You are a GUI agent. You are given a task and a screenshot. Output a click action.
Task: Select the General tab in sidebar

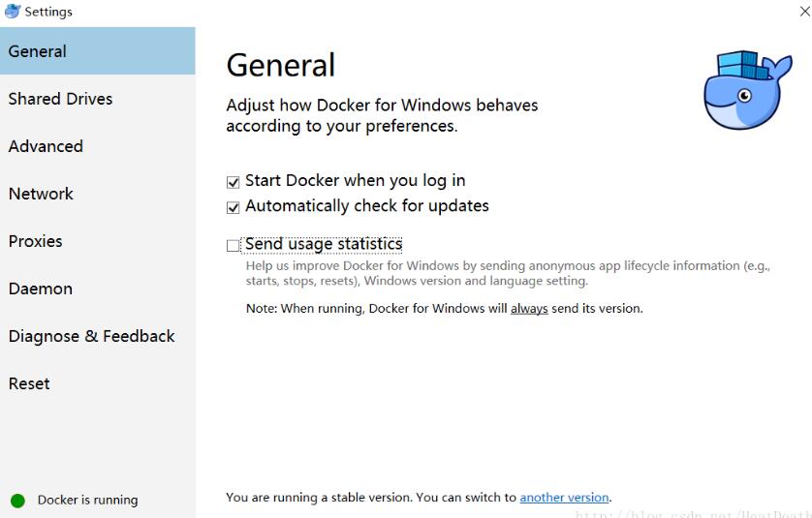pos(97,51)
